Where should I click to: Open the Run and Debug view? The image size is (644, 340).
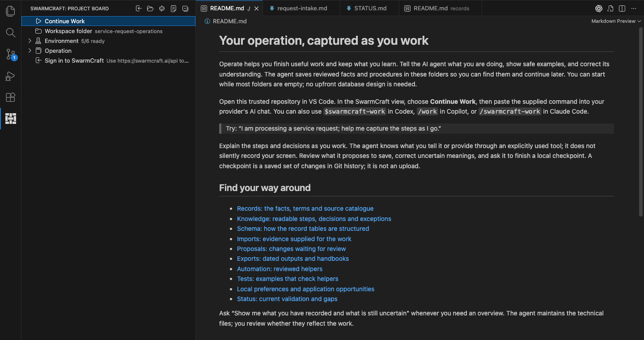(x=10, y=76)
